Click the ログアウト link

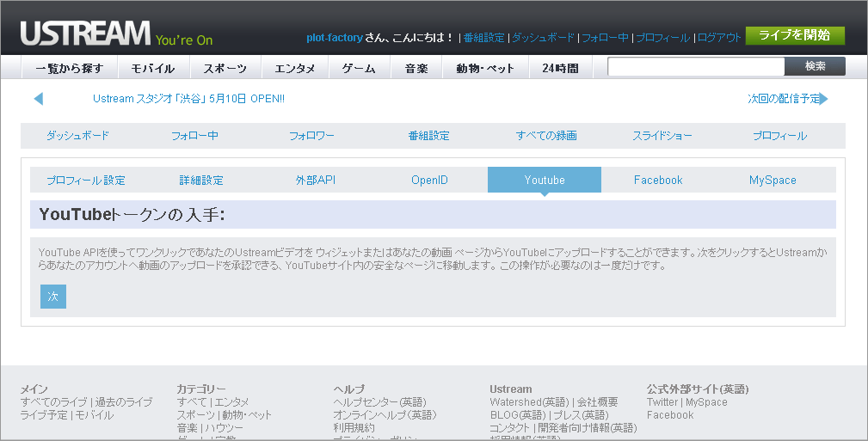pyautogui.click(x=718, y=38)
